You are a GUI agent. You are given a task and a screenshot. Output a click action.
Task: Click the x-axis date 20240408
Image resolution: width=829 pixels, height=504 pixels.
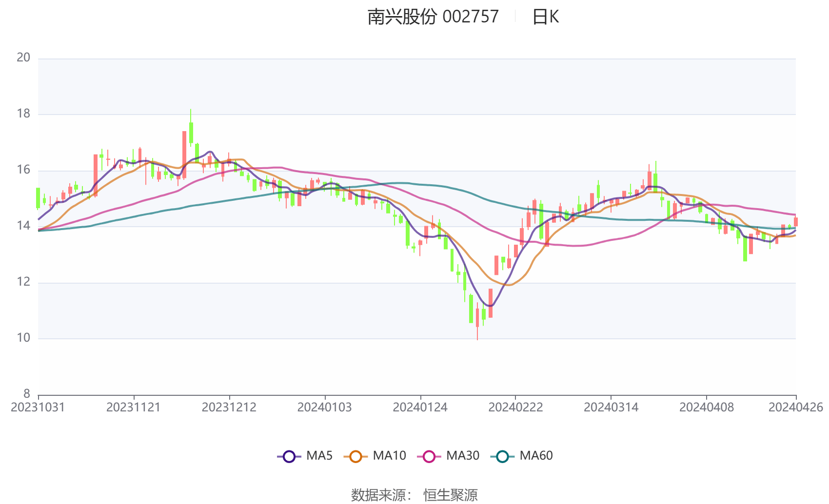(707, 407)
